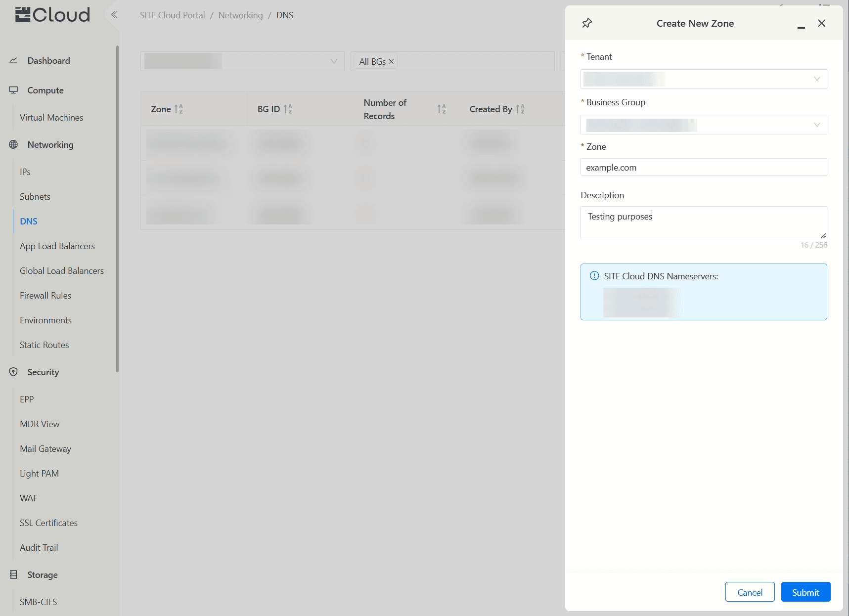The height and width of the screenshot is (616, 849).
Task: Open the Tenant dropdown in form
Action: click(x=703, y=79)
